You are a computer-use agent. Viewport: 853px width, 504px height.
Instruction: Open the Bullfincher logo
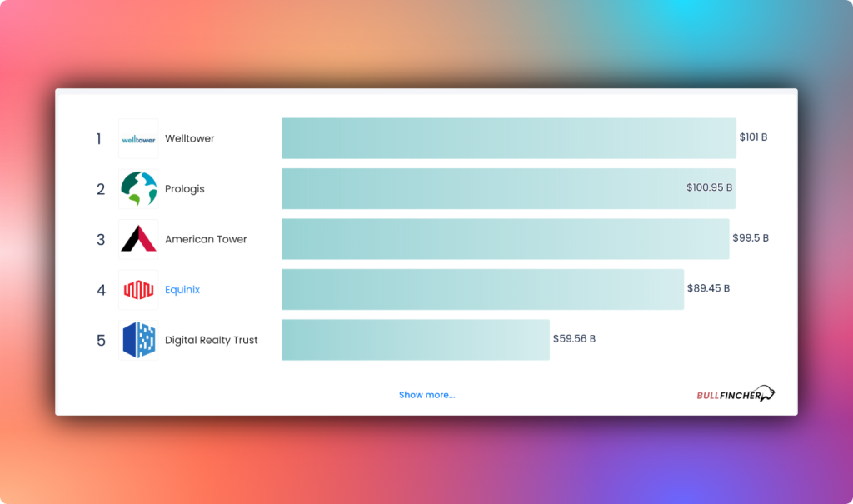coord(736,394)
